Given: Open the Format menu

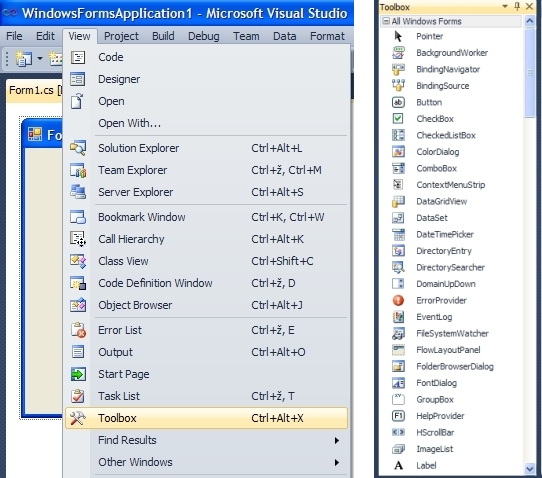Looking at the screenshot, I should coord(327,36).
